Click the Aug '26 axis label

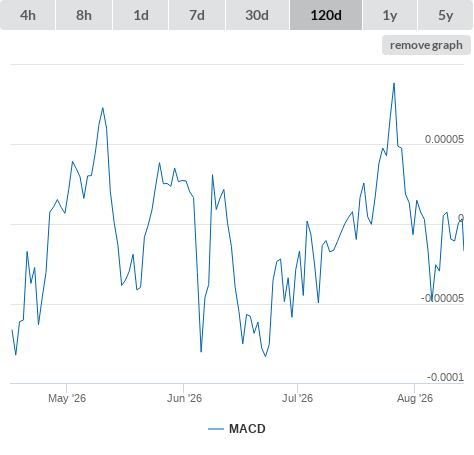[x=415, y=398]
